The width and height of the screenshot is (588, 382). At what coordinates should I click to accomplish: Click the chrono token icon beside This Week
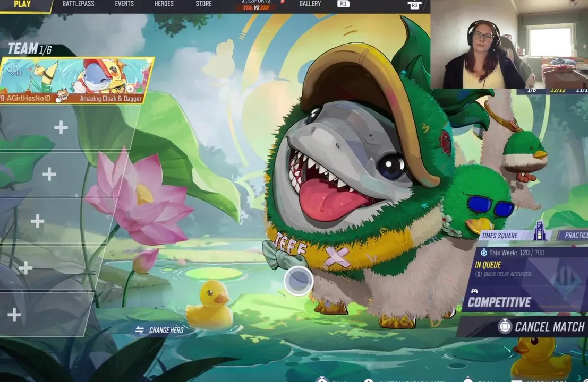pos(484,253)
